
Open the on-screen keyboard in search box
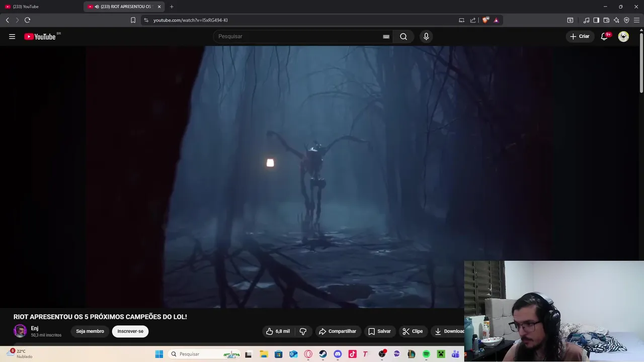click(x=386, y=36)
